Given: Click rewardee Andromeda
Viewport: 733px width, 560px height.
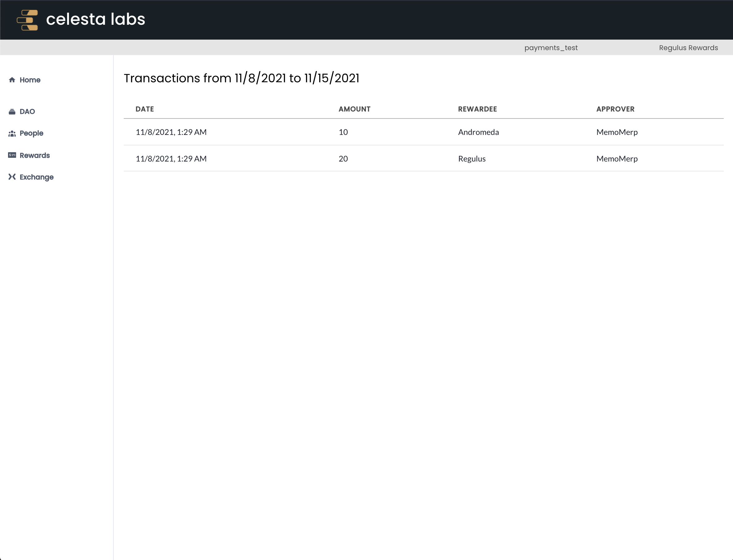Looking at the screenshot, I should 478,132.
